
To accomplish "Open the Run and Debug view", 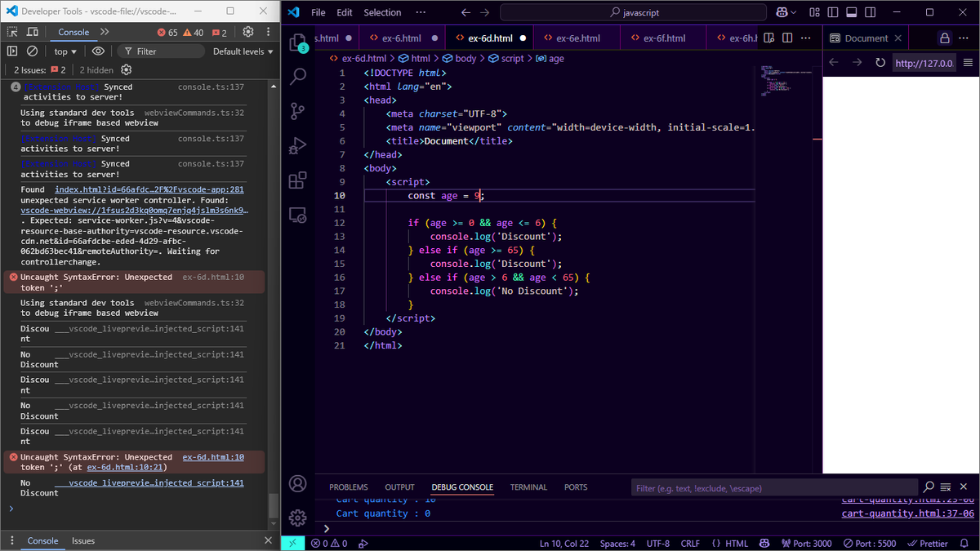I will coord(298,146).
